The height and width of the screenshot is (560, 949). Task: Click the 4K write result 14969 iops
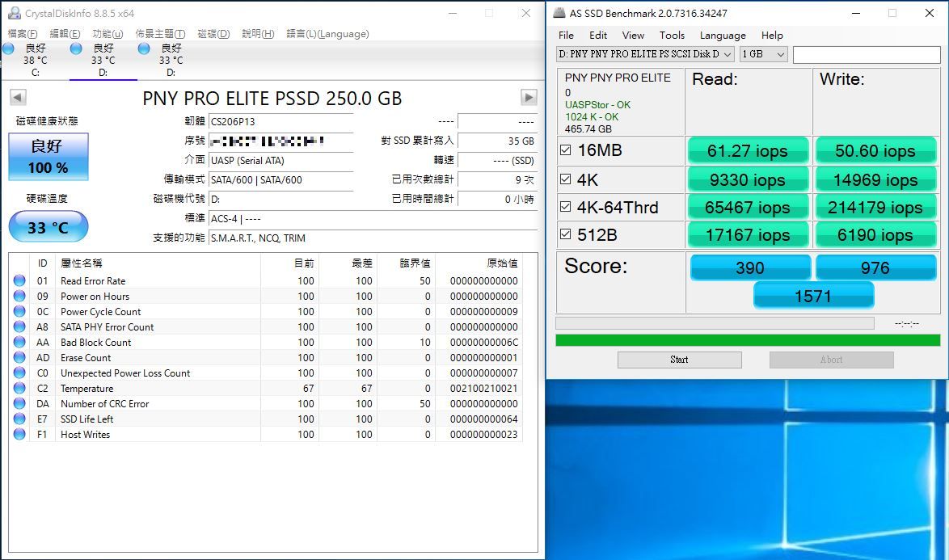[x=875, y=179]
